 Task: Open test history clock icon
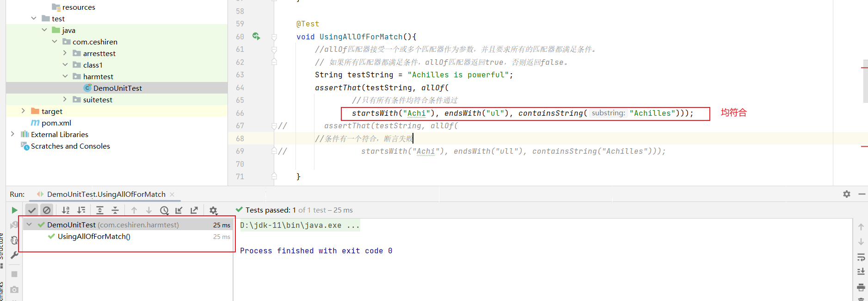click(x=164, y=210)
